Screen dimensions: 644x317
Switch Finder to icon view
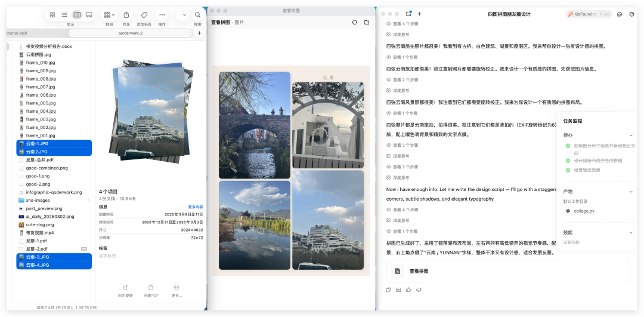[x=52, y=15]
